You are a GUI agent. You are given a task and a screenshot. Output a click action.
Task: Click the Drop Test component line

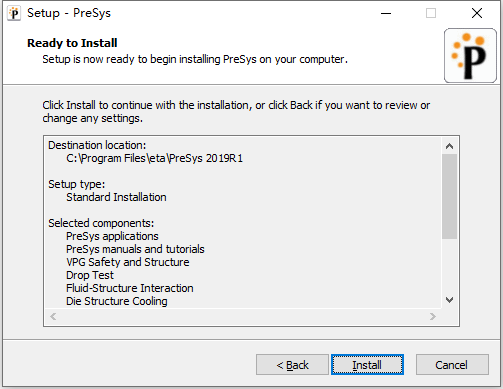coord(90,275)
